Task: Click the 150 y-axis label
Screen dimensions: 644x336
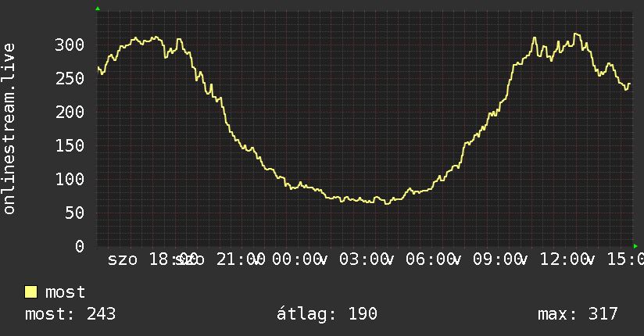Action: (x=70, y=145)
